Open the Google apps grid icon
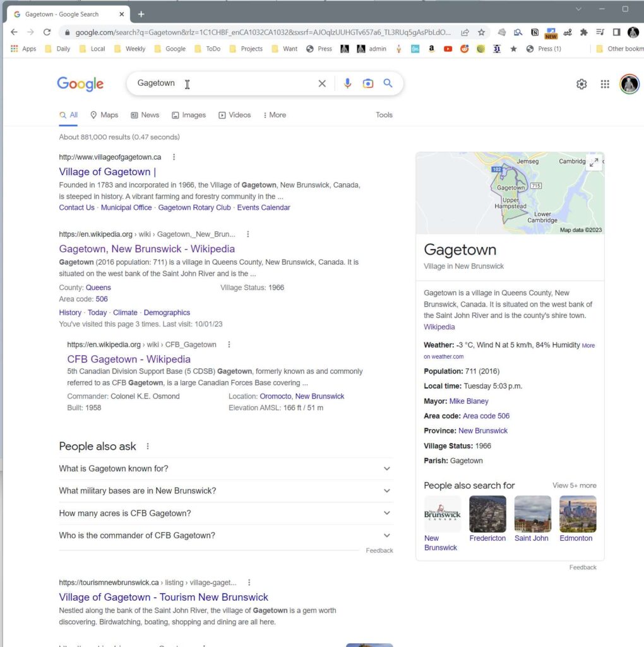The height and width of the screenshot is (647, 644). (605, 84)
